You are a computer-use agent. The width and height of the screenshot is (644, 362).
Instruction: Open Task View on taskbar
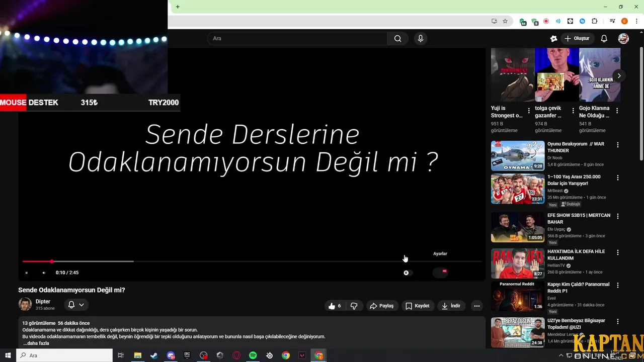coord(121,355)
